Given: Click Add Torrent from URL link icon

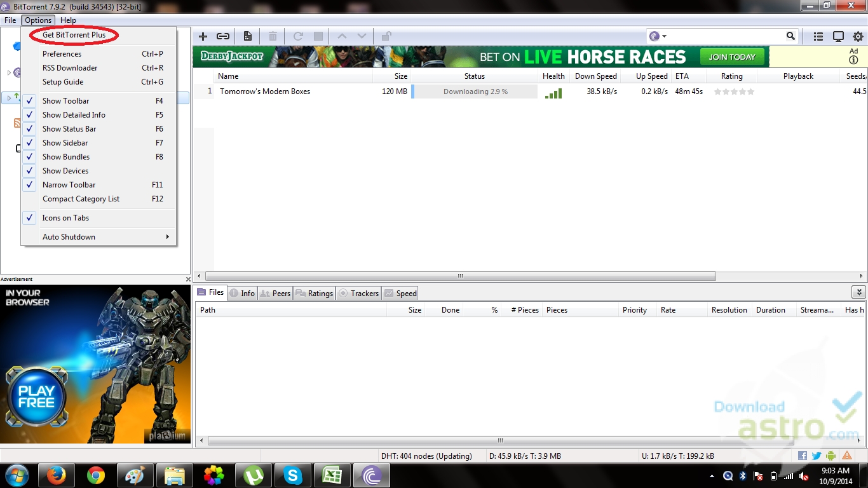Looking at the screenshot, I should pyautogui.click(x=222, y=36).
